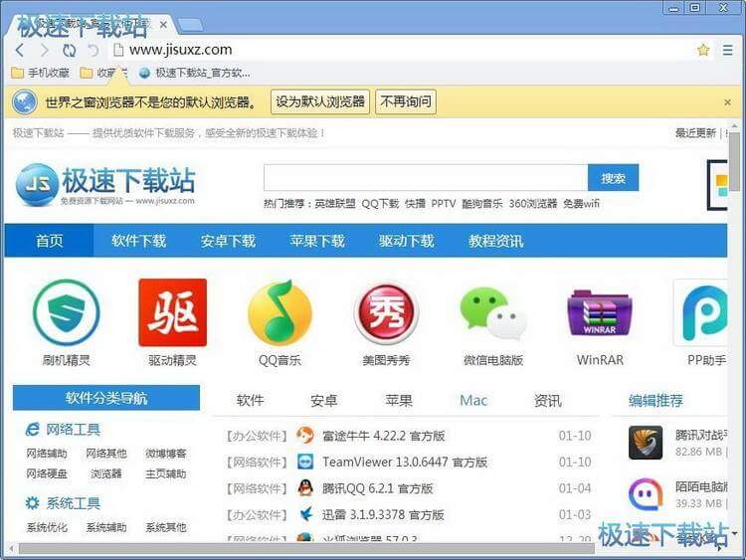Click the QQ音乐 music note icon
Viewport: 746px width, 560px height.
(x=280, y=312)
